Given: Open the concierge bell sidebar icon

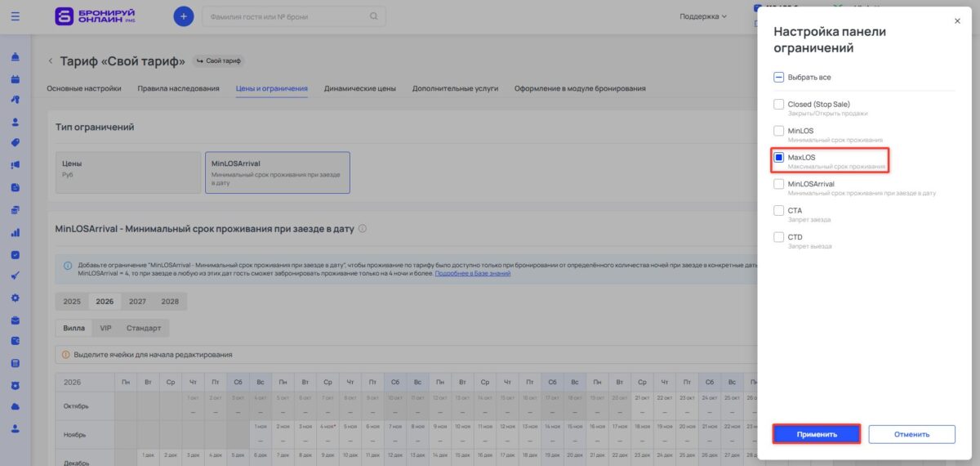Looking at the screenshot, I should pos(16,57).
